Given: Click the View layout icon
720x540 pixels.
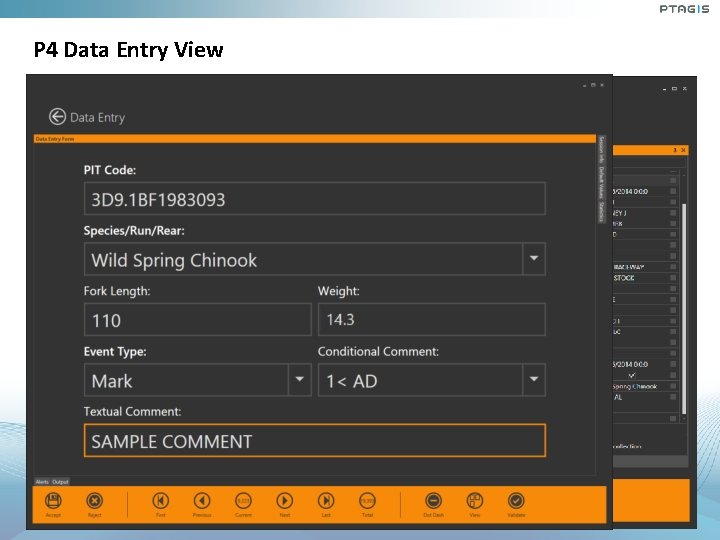Looking at the screenshot, I should coord(475,501).
